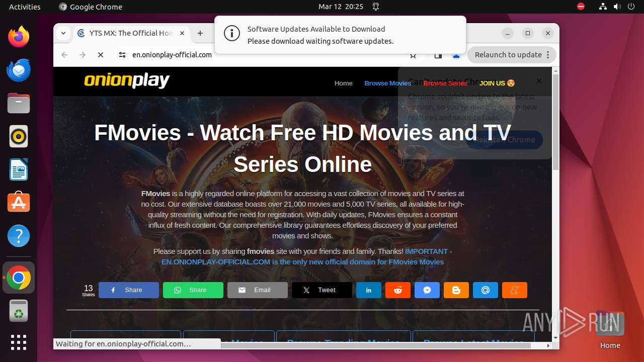Image resolution: width=644 pixels, height=362 pixels.
Task: Open volume control in top bar
Action: [x=617, y=7]
